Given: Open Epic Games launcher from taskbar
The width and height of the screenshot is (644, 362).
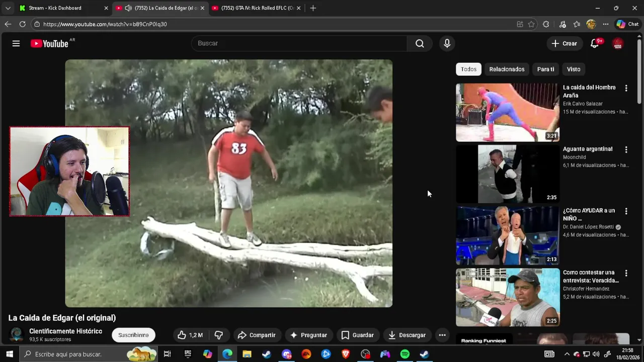Looking at the screenshot, I should [x=188, y=354].
